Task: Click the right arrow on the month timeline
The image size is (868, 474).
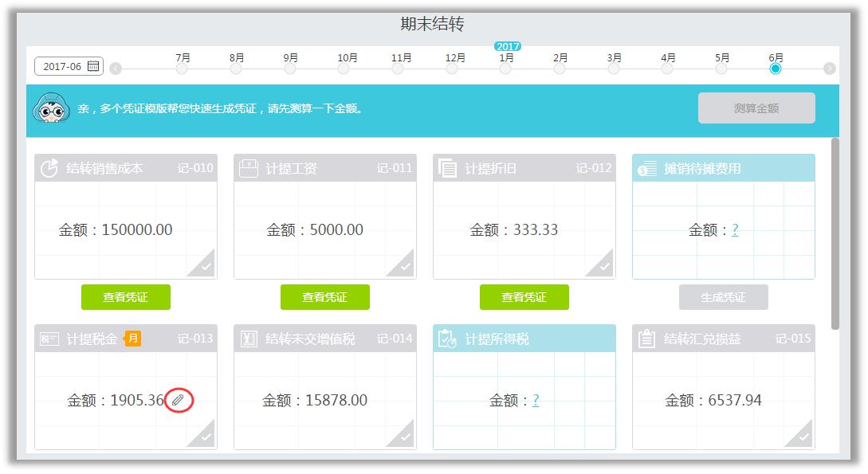Action: click(x=831, y=70)
